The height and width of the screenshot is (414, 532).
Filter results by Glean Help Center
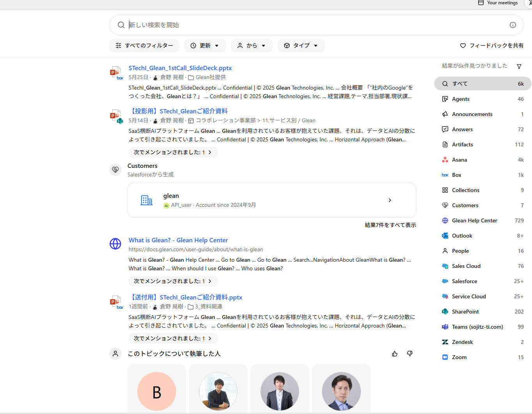483,220
